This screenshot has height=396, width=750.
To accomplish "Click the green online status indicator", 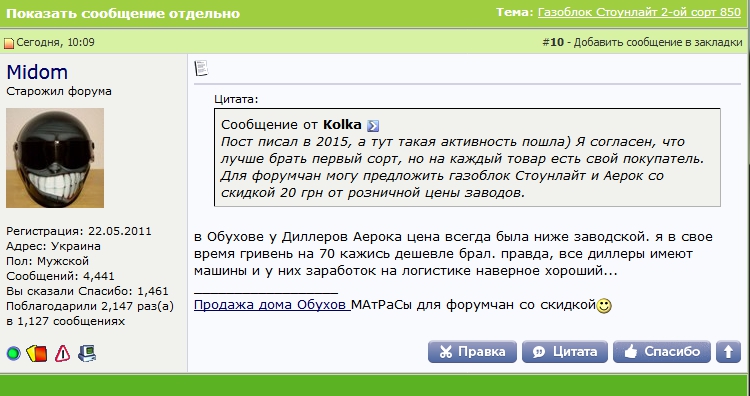I will [13, 354].
